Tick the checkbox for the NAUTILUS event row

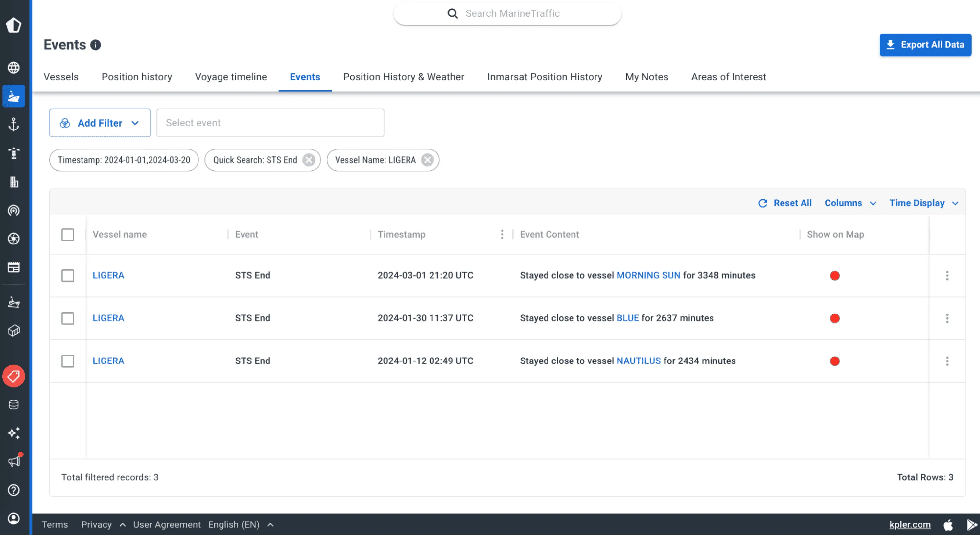coord(68,361)
